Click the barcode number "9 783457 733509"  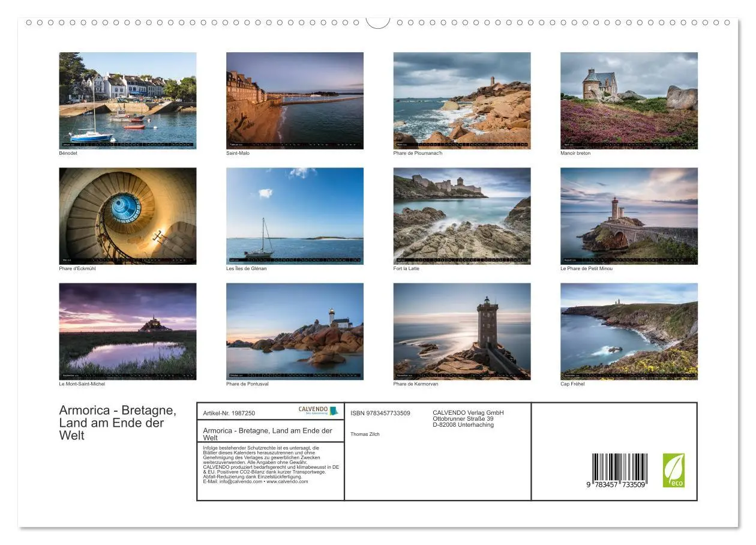pyautogui.click(x=616, y=484)
